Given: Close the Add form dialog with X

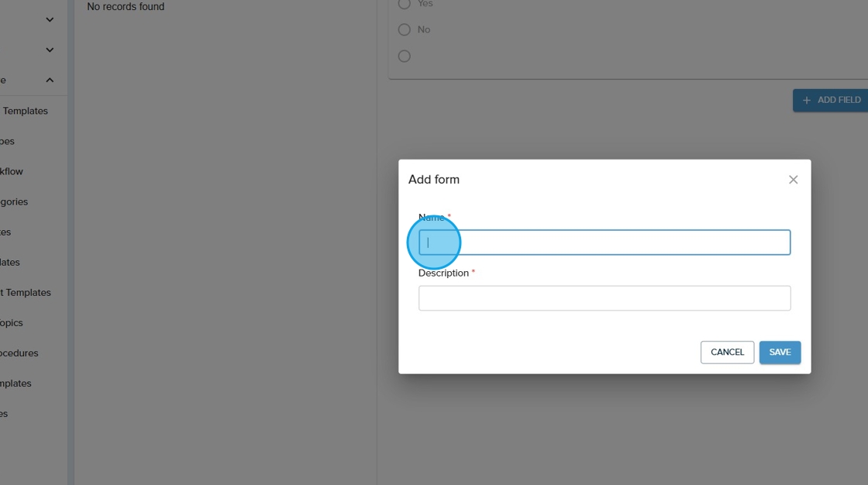Looking at the screenshot, I should point(793,180).
